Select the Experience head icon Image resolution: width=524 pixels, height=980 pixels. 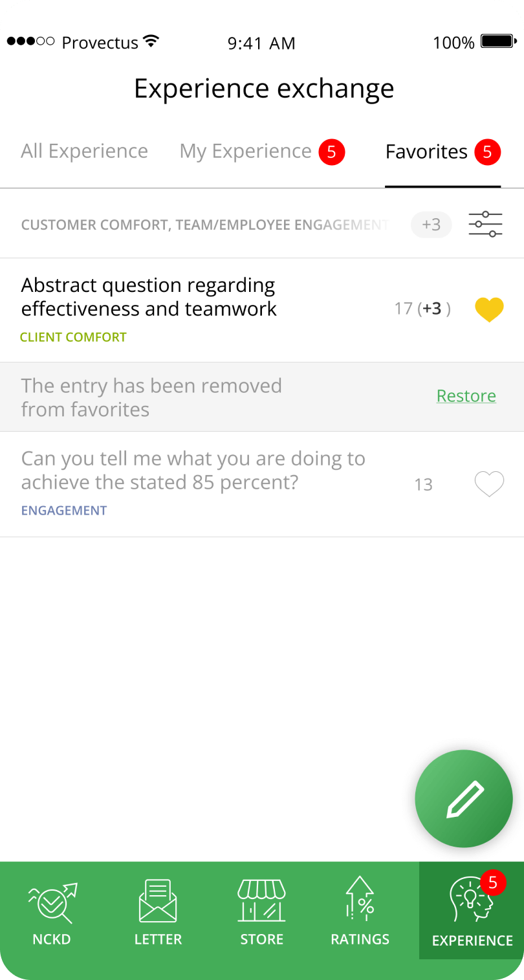tap(470, 900)
